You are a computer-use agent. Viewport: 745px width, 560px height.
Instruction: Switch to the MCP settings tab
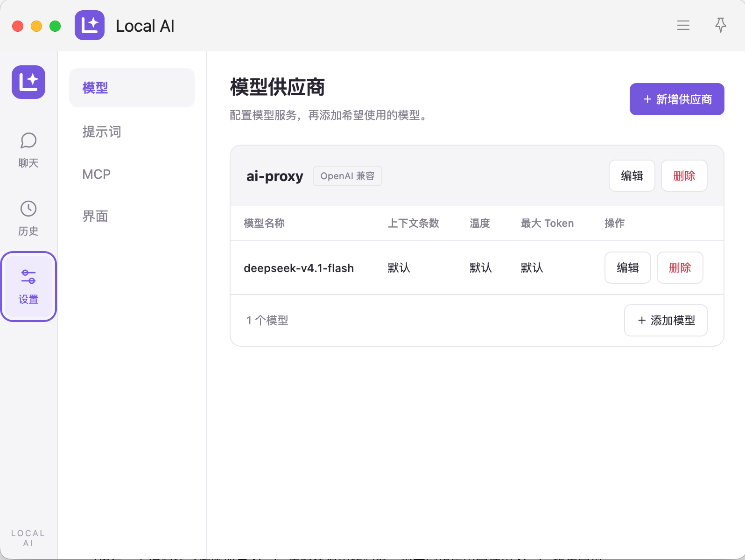(x=132, y=174)
